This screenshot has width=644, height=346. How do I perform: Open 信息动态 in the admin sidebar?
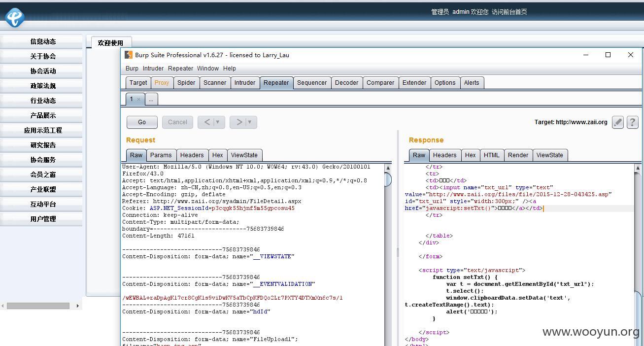(x=41, y=41)
